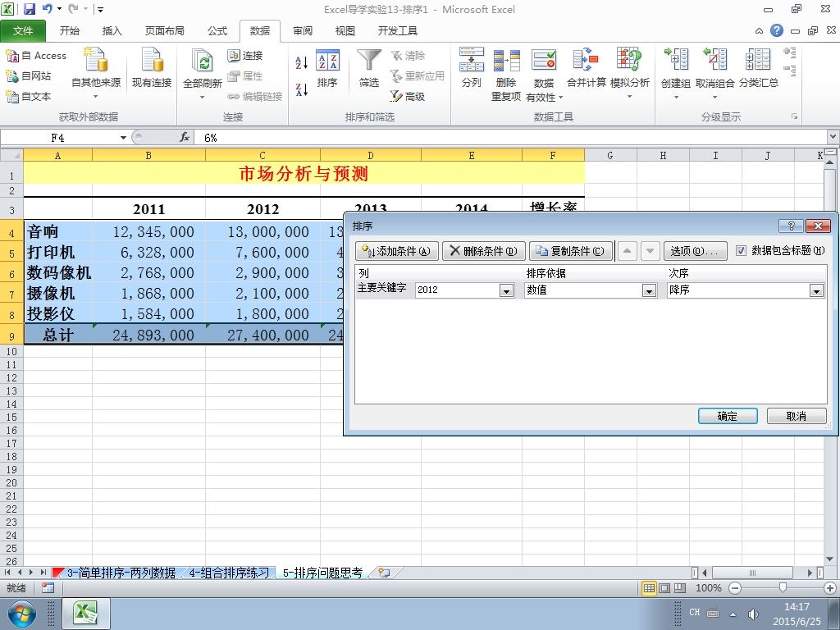Switch to Page Layout view in status bar
The height and width of the screenshot is (630, 840).
[664, 588]
